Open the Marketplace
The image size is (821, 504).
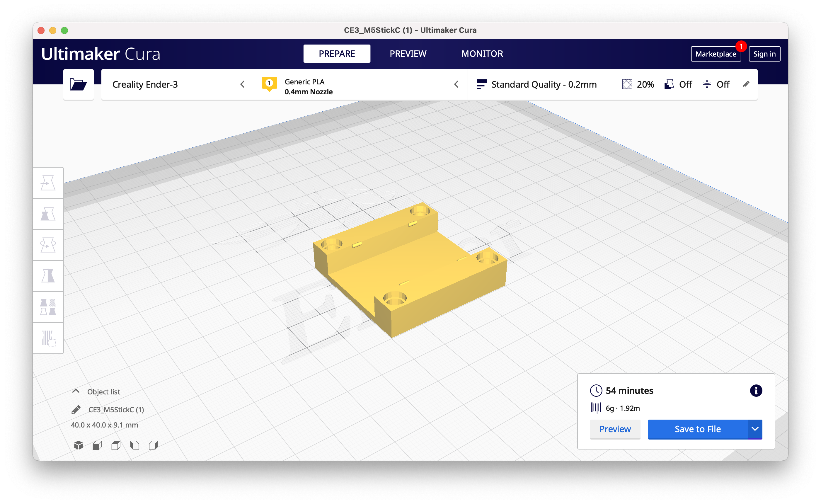(715, 54)
